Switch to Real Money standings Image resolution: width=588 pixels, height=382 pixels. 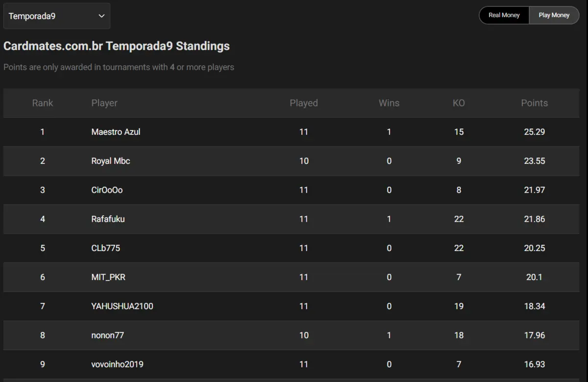point(504,15)
